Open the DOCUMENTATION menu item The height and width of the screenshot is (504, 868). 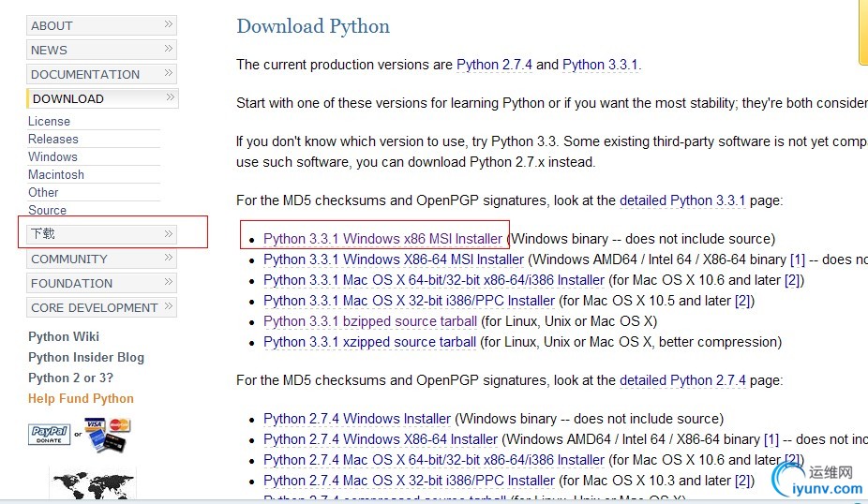[x=101, y=74]
